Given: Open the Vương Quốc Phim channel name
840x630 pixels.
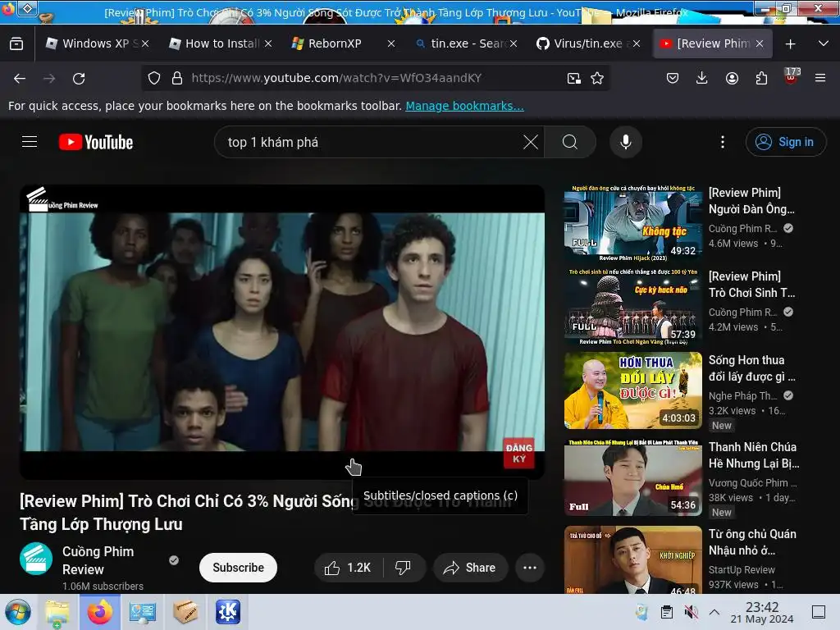Looking at the screenshot, I should [x=752, y=482].
